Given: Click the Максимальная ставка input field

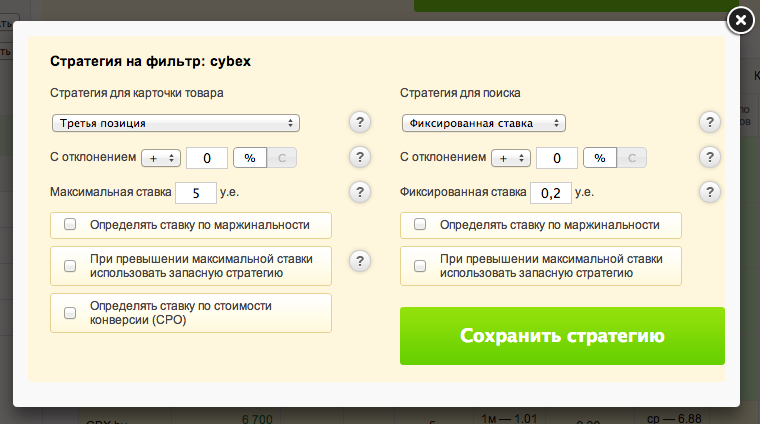Looking at the screenshot, I should (x=196, y=193).
